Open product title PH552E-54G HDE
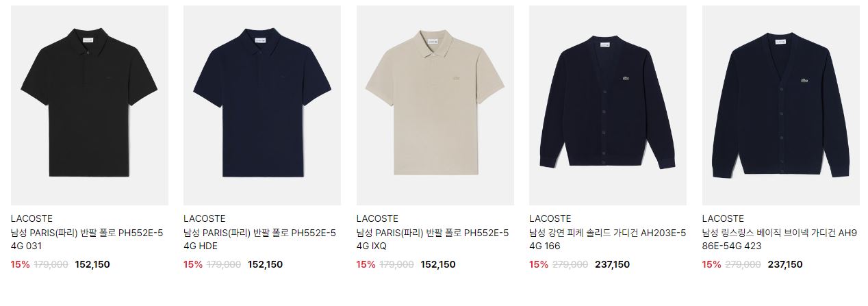 (260, 240)
